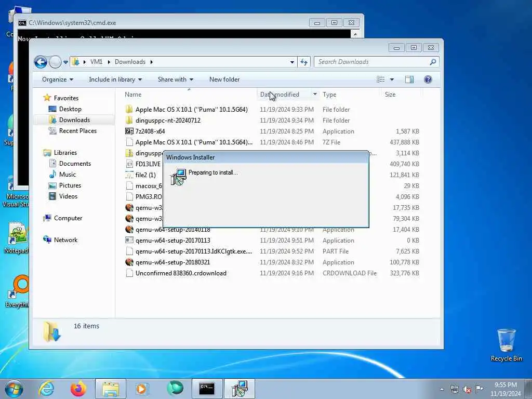Screen dimensions: 532x399
Task: Open the Share with menu
Action: [x=175, y=79]
